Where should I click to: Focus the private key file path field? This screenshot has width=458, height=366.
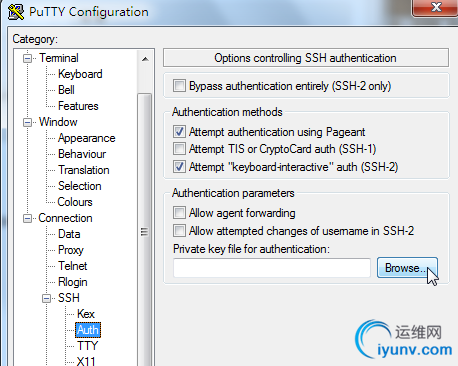(272, 268)
